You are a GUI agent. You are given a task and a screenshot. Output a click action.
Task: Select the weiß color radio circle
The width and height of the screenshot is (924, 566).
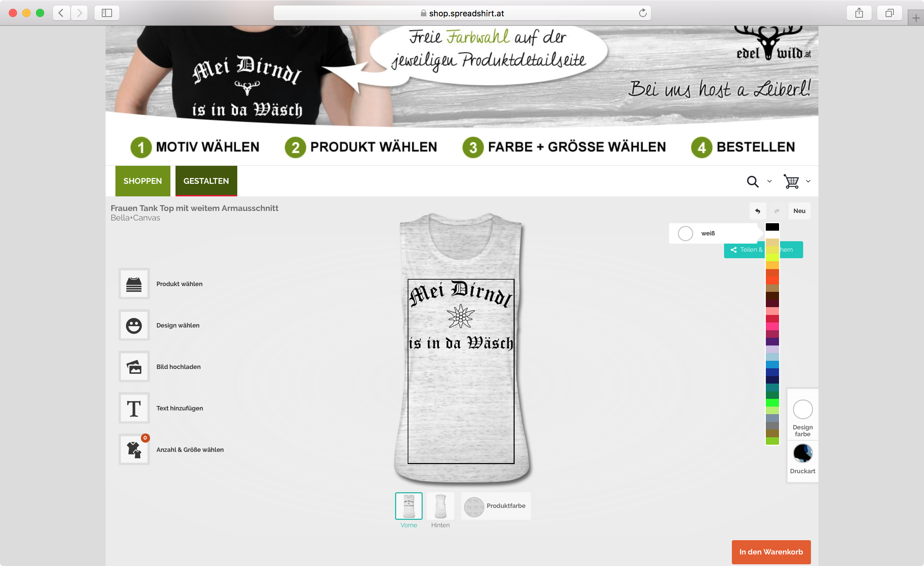click(685, 233)
